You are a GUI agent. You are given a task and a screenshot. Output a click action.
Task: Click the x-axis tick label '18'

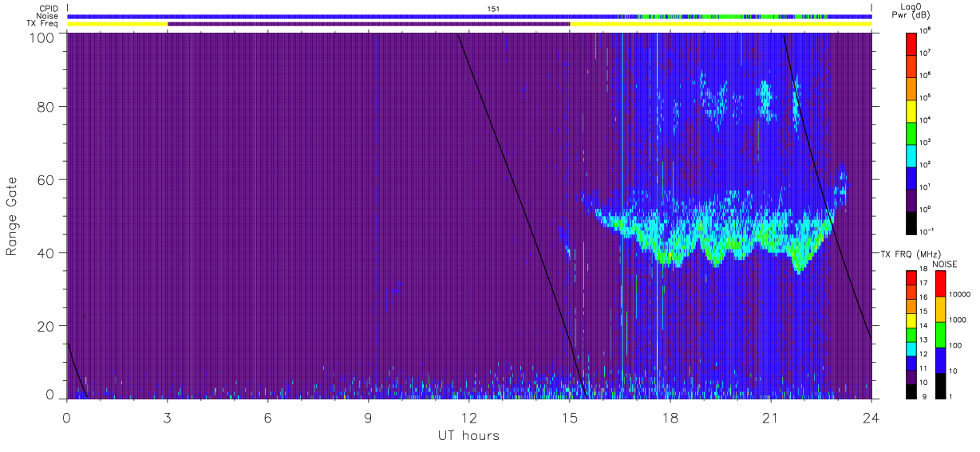tap(670, 416)
